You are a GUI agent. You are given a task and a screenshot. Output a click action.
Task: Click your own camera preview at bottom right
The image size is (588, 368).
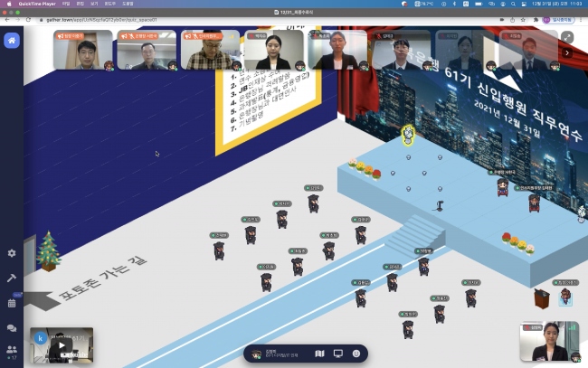(x=549, y=341)
